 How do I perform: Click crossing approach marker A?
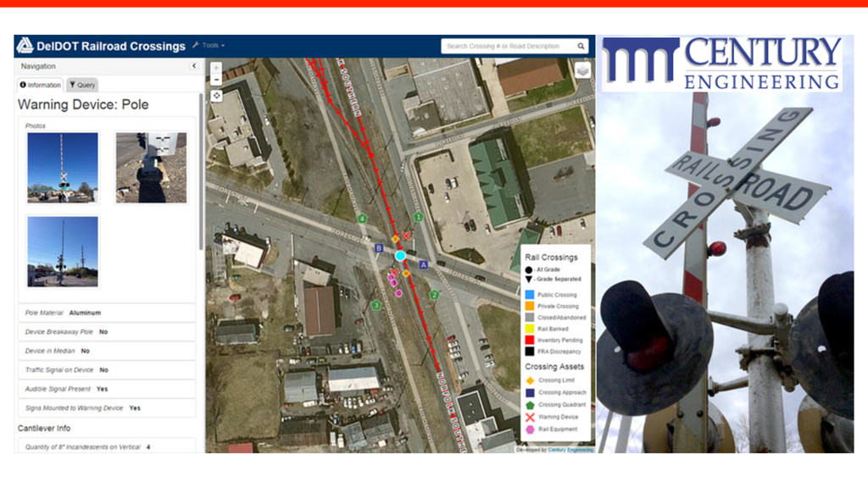424,265
